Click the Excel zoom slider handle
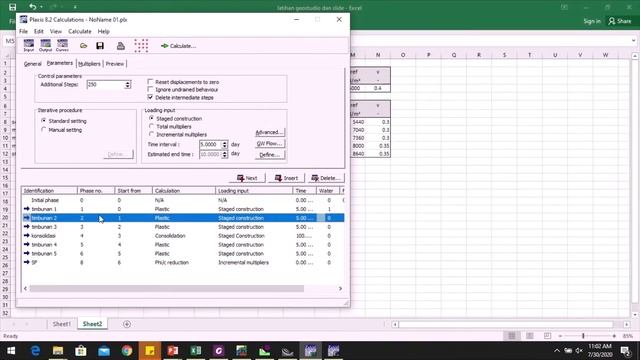640x360 pixels. click(583, 336)
